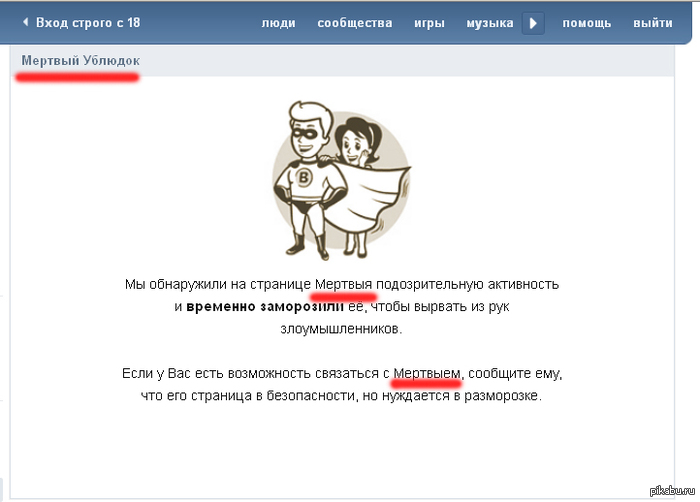Screen dimensions: 700x502
Task: Click the text 'подозрительную активность'
Action: (467, 284)
